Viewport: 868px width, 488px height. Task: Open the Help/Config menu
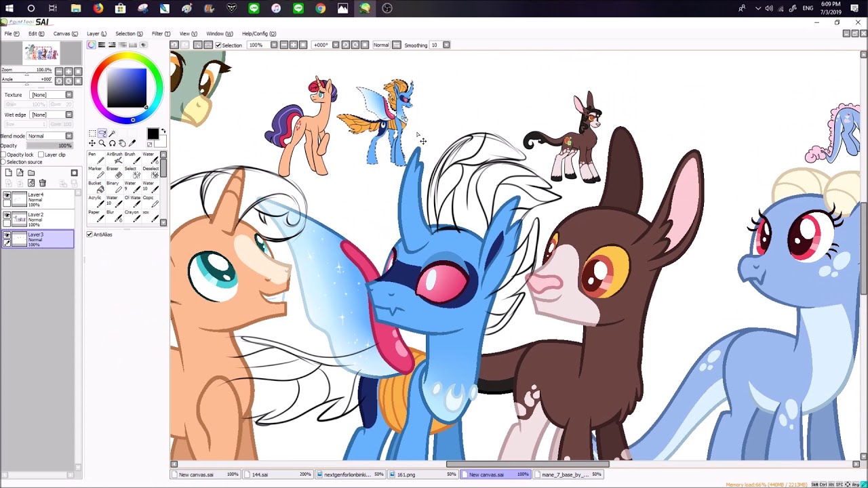click(x=259, y=33)
